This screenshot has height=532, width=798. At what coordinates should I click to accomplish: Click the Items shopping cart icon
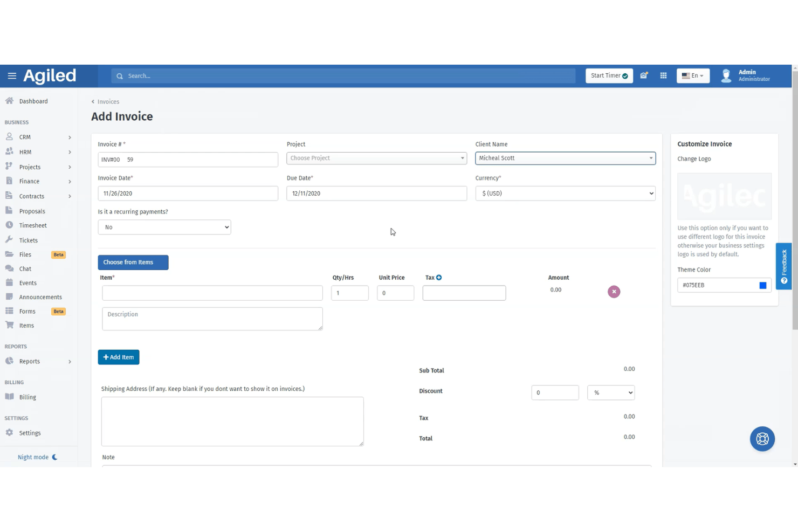[x=9, y=325]
